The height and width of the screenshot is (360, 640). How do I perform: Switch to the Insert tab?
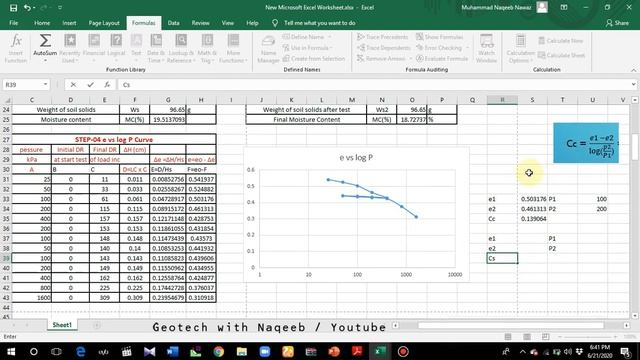pos(69,23)
